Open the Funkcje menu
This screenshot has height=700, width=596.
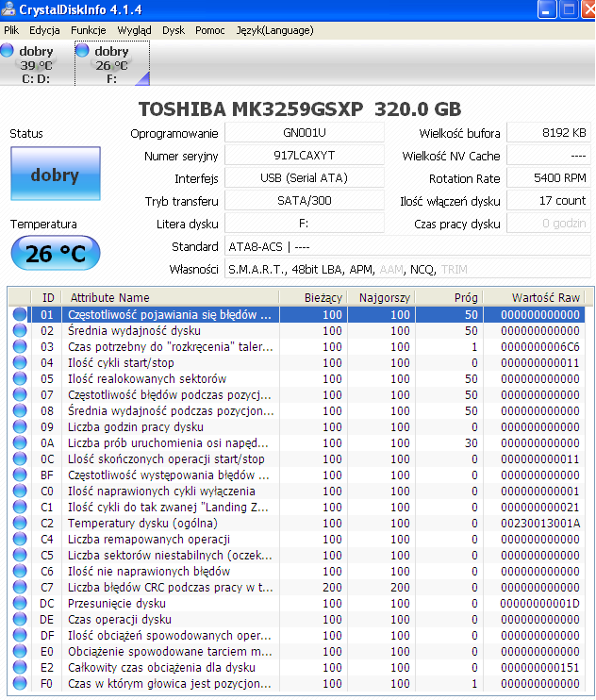89,30
